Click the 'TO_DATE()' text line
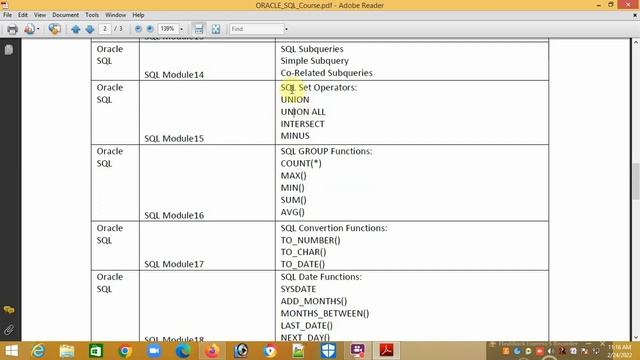Viewport: 640px width, 360px height. click(302, 264)
